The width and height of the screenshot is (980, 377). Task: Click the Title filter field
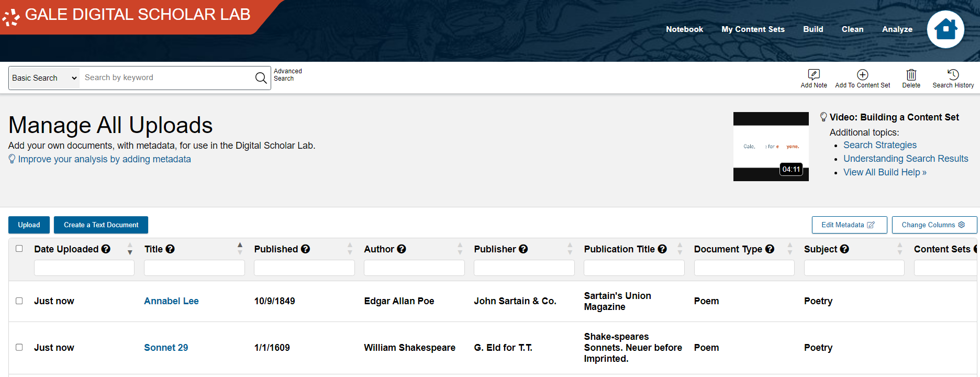click(x=194, y=268)
